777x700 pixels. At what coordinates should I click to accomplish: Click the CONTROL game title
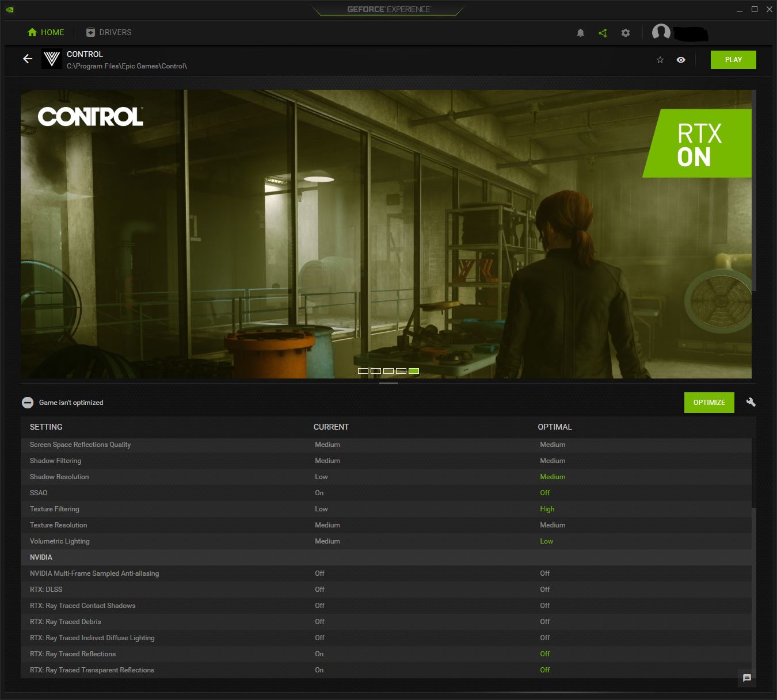pos(85,54)
